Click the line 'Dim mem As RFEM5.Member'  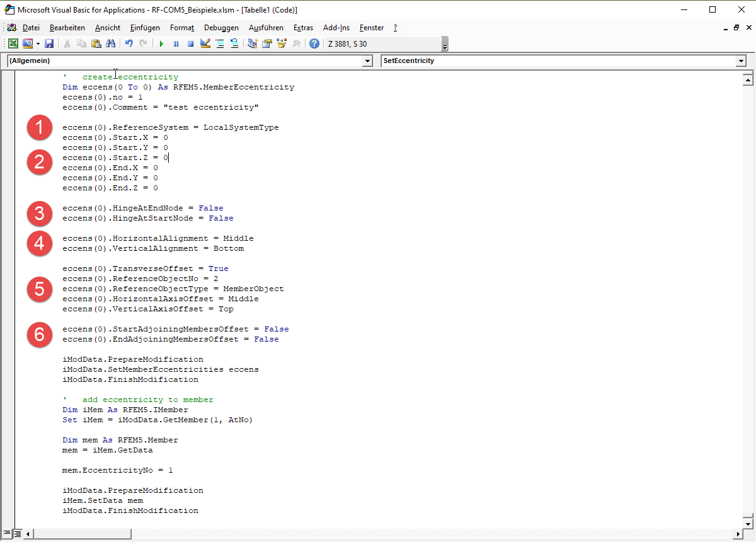120,440
